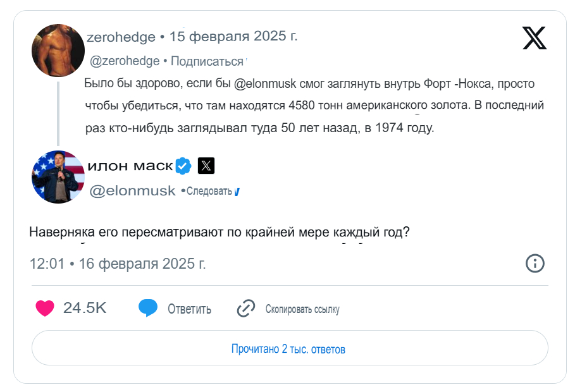Click the blue verified checkmark badge
The image size is (575, 392).
coord(183,166)
